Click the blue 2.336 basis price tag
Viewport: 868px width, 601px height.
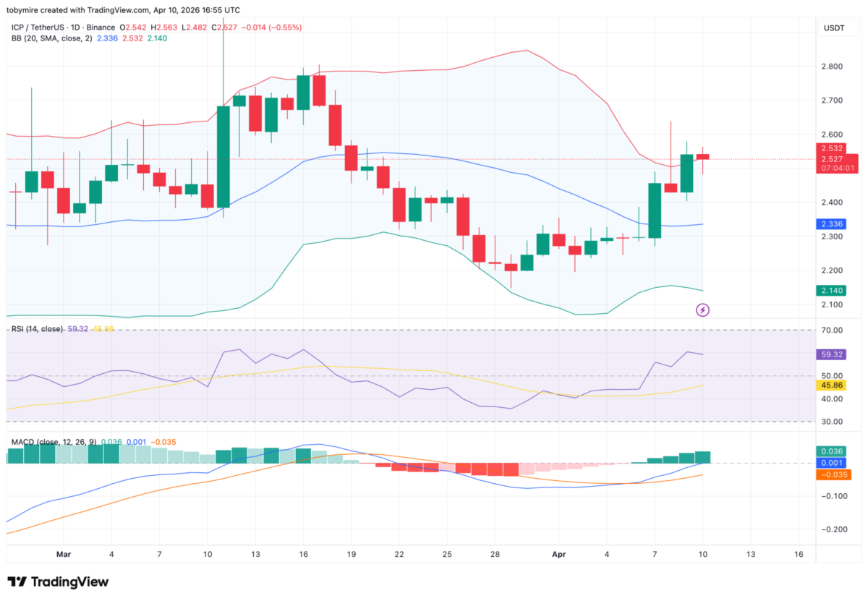click(830, 224)
